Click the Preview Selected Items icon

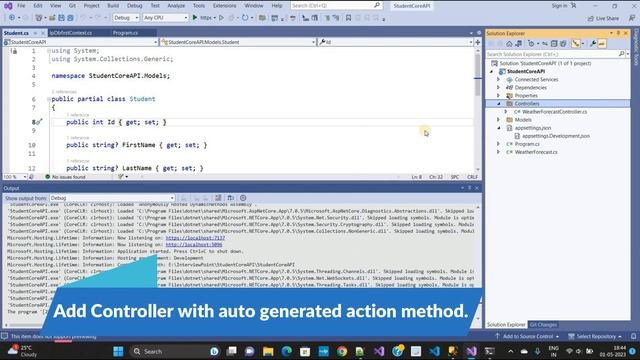(x=602, y=44)
